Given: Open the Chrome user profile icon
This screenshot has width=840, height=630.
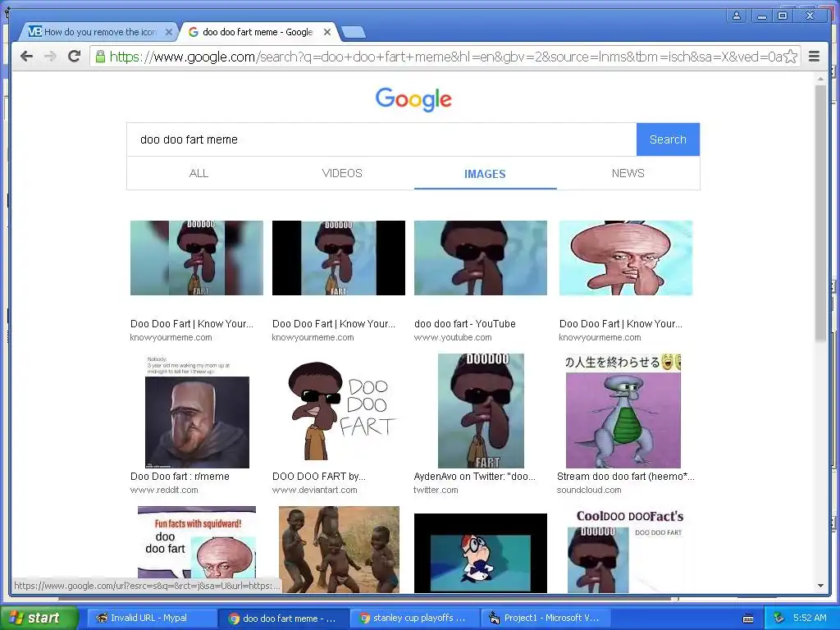Looking at the screenshot, I should [x=737, y=16].
